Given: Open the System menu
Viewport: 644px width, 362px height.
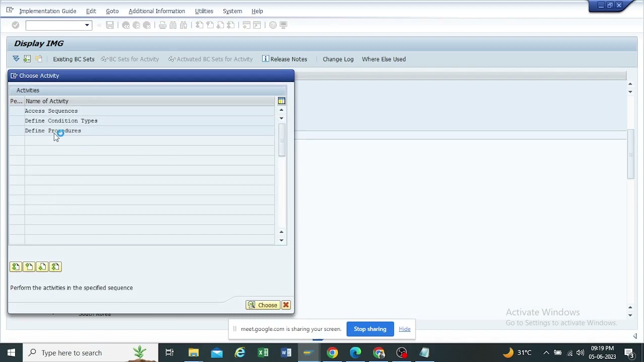Looking at the screenshot, I should 232,11.
